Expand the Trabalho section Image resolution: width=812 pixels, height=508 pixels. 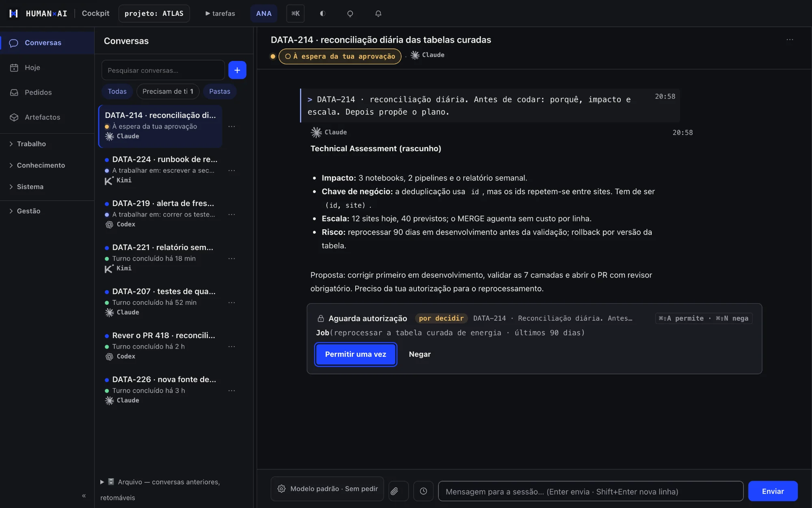(47, 144)
